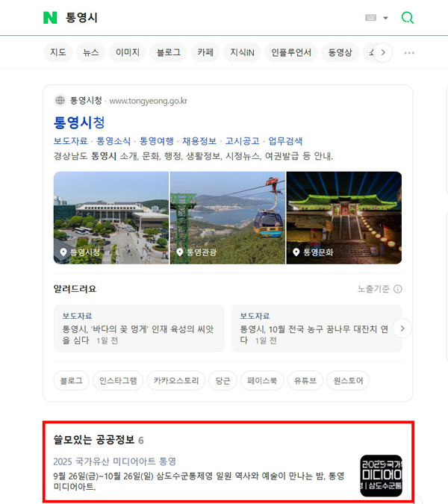Show next press release card arrow
The image size is (448, 504).
tap(402, 328)
